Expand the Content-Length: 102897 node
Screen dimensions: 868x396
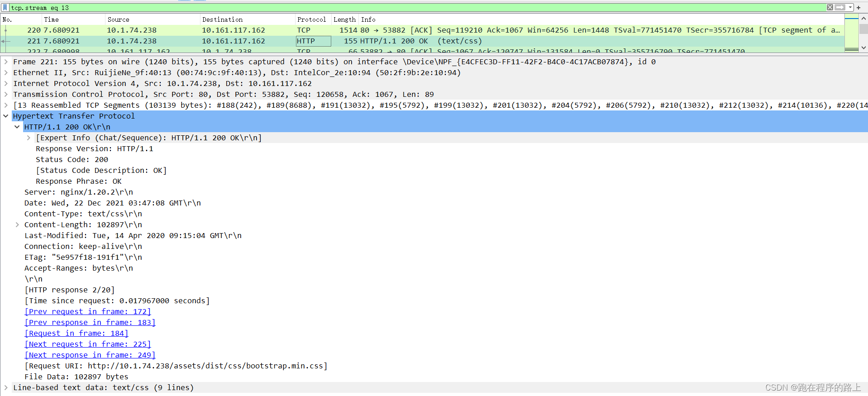pyautogui.click(x=17, y=225)
